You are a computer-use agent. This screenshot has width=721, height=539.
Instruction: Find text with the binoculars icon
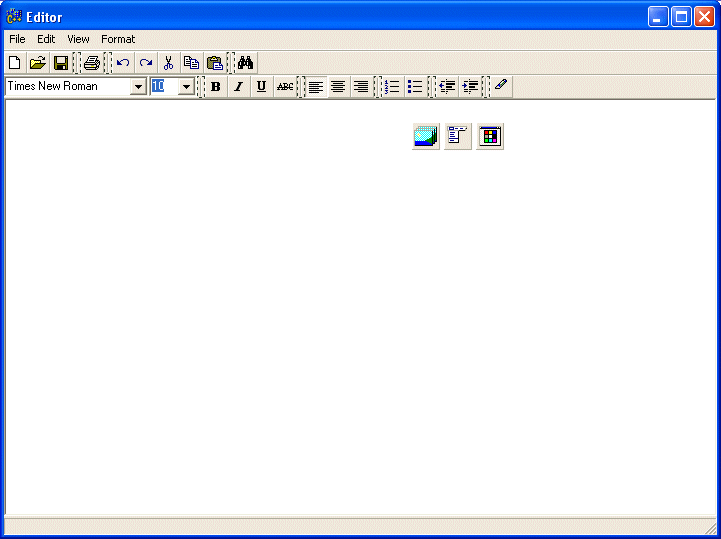[246, 63]
